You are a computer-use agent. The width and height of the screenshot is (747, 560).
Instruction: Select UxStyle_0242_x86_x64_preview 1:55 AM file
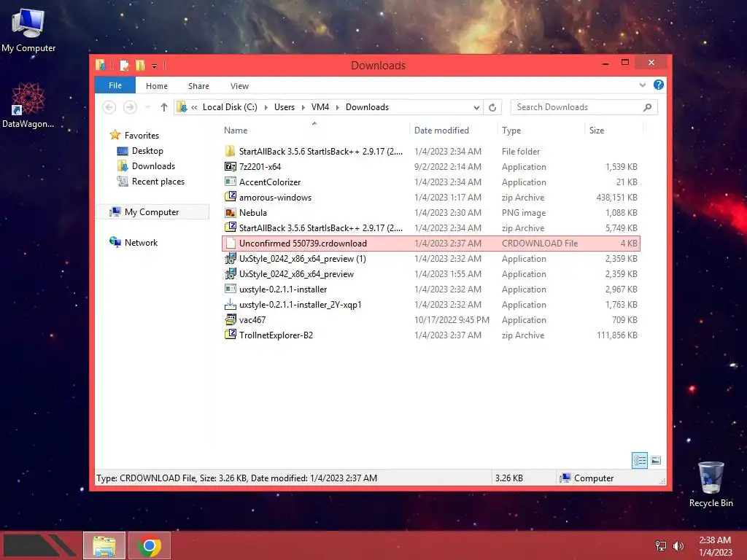(x=430, y=274)
